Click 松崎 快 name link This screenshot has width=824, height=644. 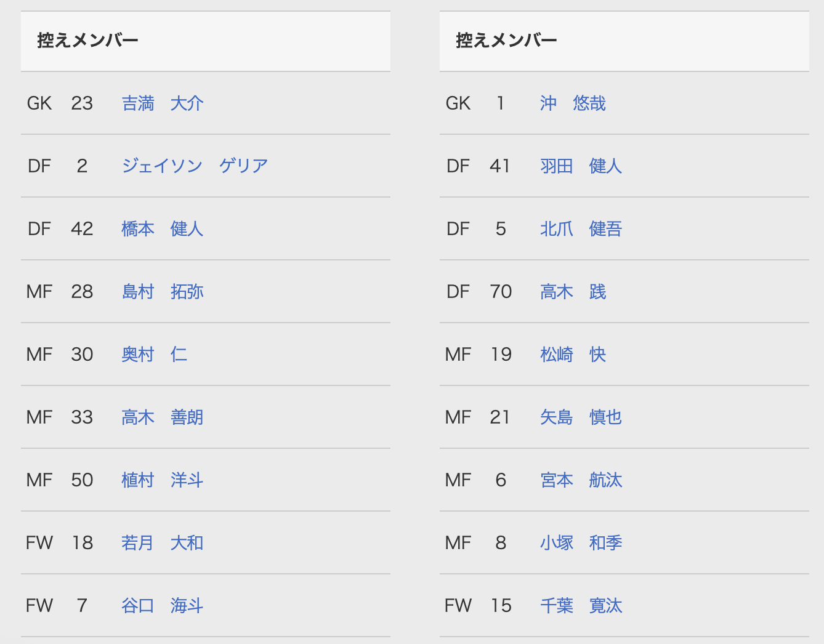tap(573, 355)
